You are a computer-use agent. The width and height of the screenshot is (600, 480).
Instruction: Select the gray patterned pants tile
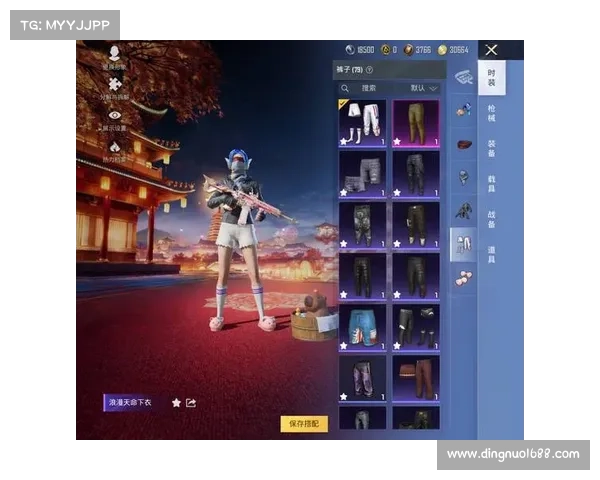362,225
